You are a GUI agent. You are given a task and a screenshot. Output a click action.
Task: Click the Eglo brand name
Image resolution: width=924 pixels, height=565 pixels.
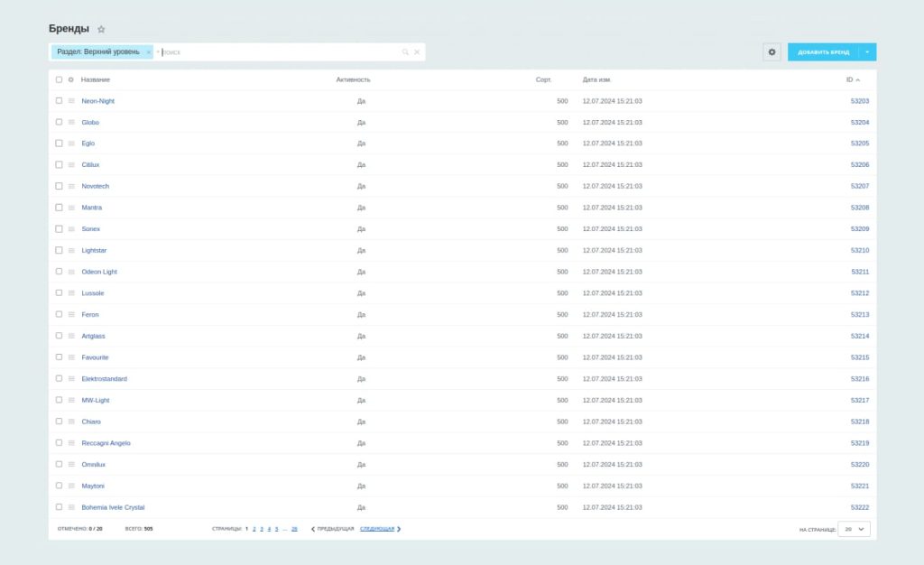[x=88, y=144]
